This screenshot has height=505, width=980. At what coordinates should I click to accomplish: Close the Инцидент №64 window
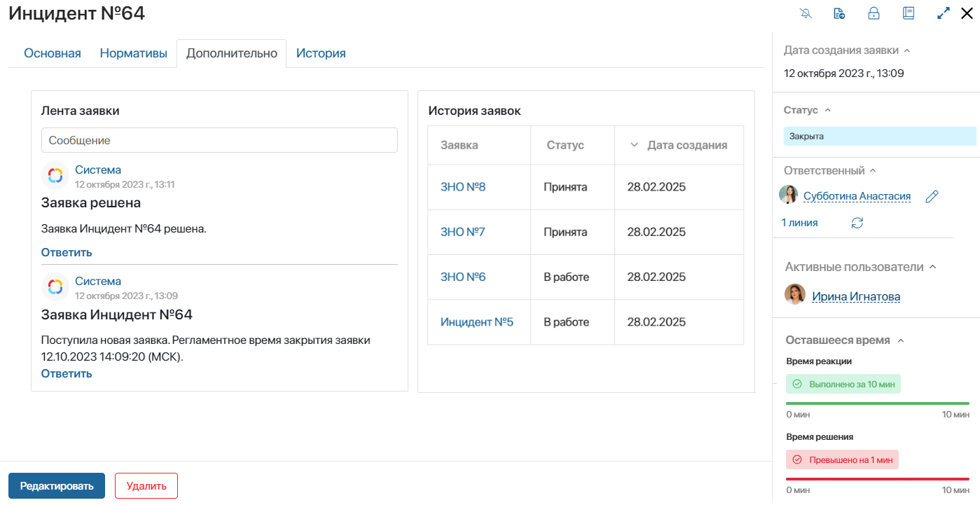click(x=967, y=13)
